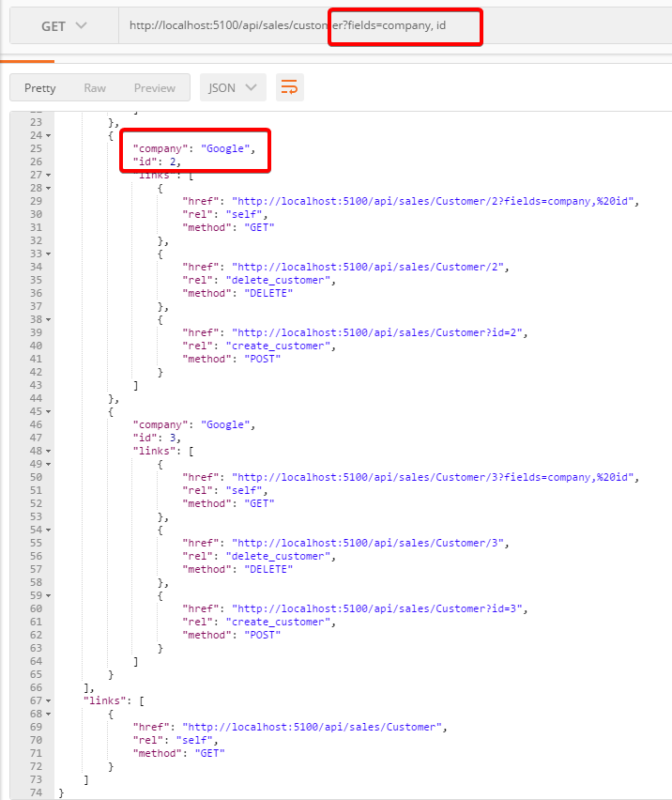Screen dimensions: 672x800
Task: Click the "links" key on line 48
Action: click(x=154, y=451)
